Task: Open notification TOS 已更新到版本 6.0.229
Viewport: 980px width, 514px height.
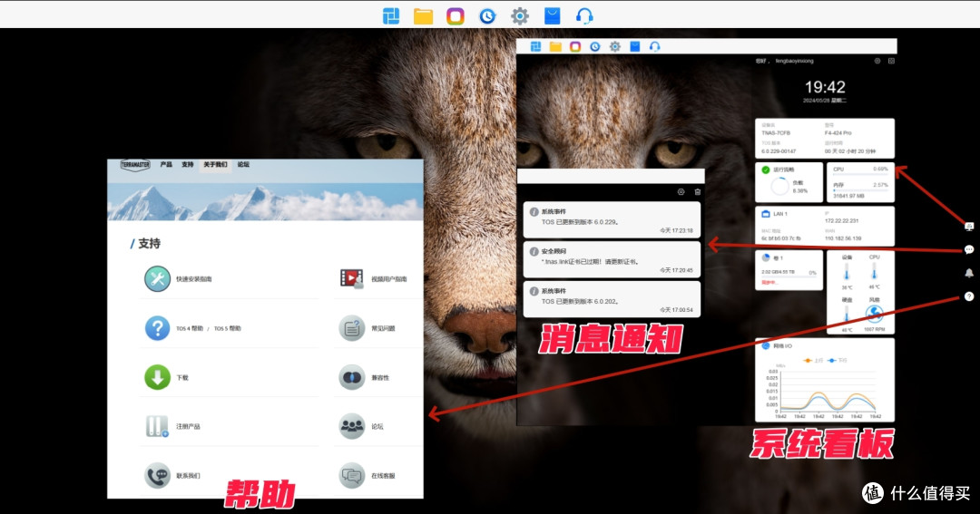Action: coord(612,218)
